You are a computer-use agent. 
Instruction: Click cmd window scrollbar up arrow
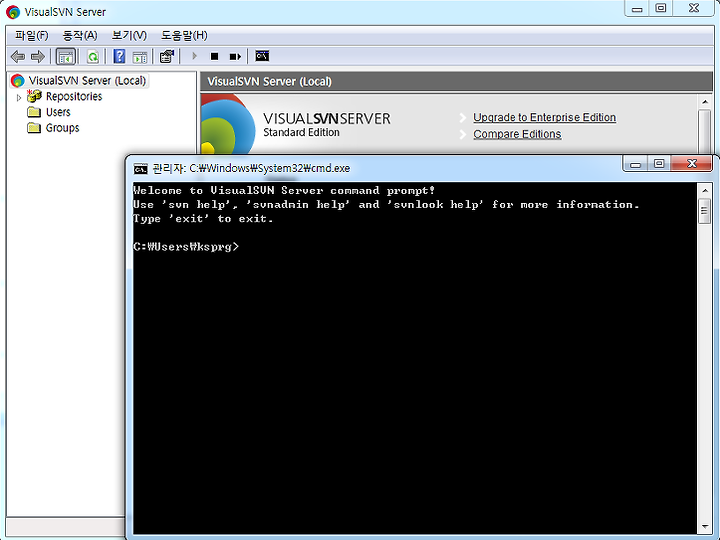click(704, 191)
